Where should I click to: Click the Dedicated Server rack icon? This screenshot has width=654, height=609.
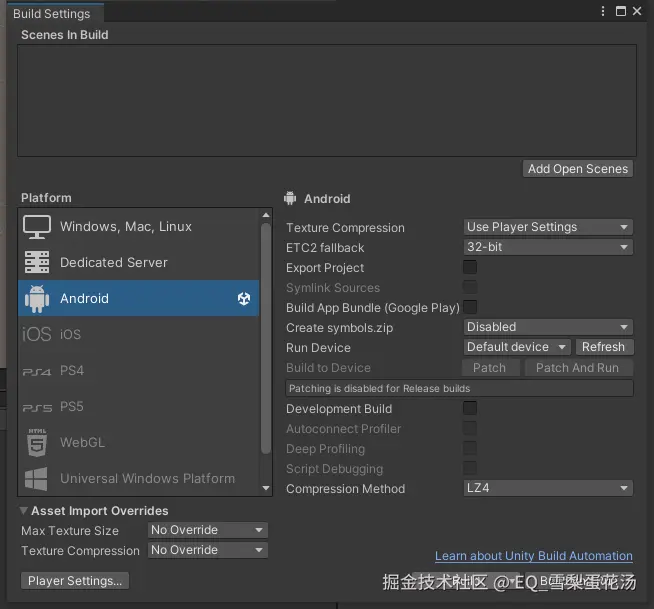(x=37, y=262)
